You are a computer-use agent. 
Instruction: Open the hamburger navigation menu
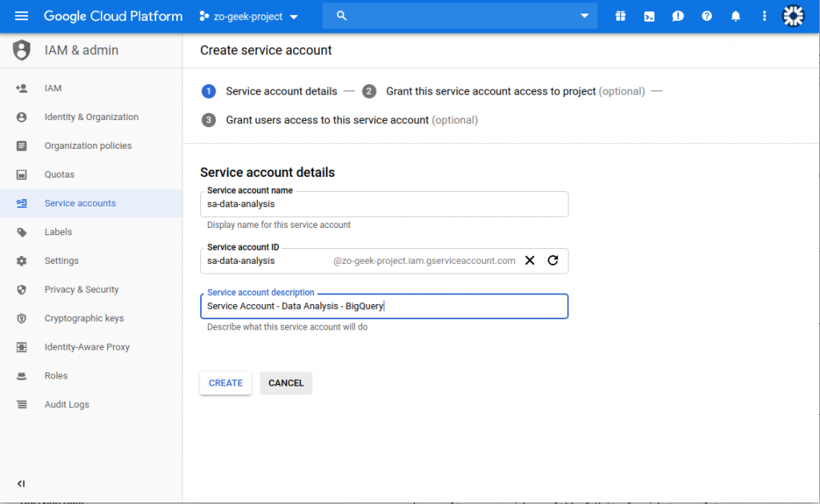click(x=22, y=16)
